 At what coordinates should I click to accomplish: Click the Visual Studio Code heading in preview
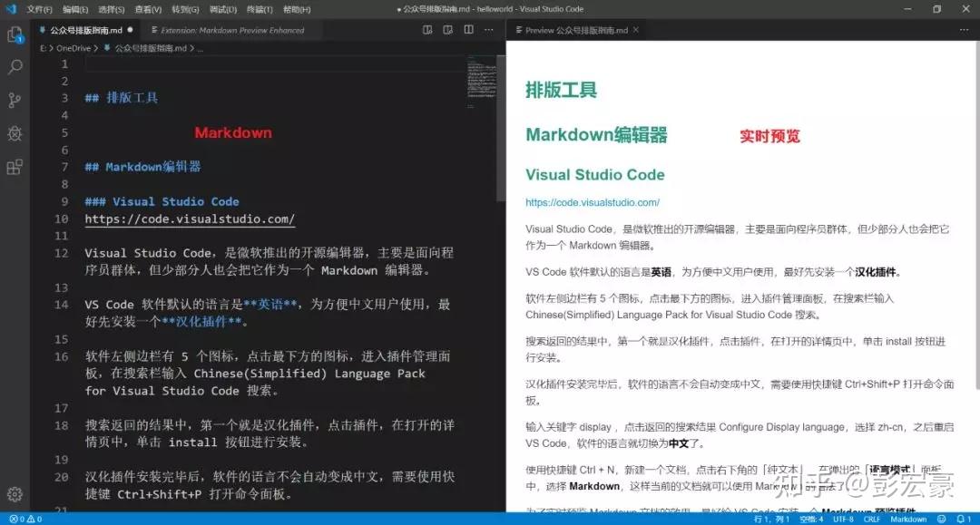[595, 175]
